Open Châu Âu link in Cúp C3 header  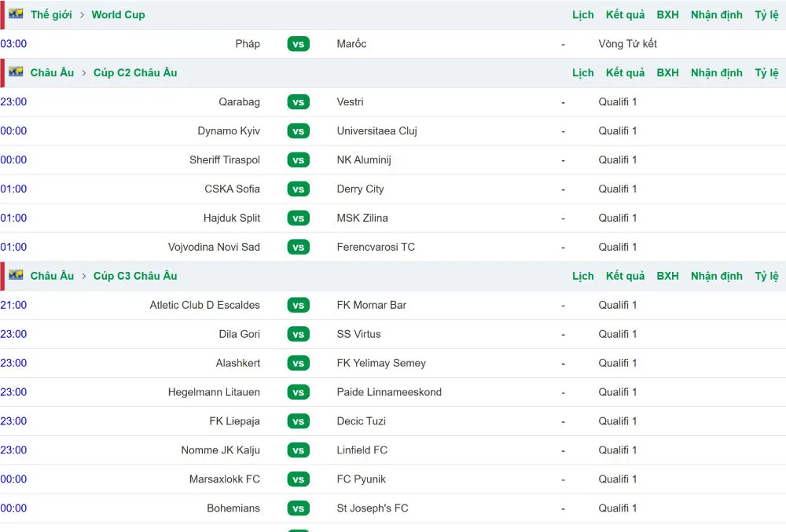[52, 276]
